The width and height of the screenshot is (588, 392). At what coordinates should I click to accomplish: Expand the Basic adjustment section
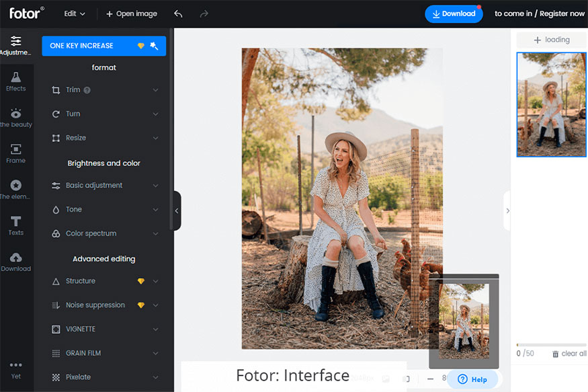pyautogui.click(x=155, y=186)
